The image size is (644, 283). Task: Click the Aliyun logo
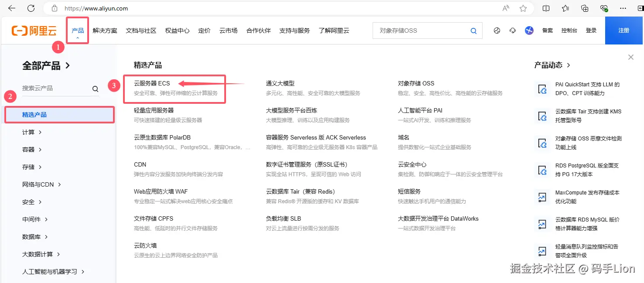(34, 31)
